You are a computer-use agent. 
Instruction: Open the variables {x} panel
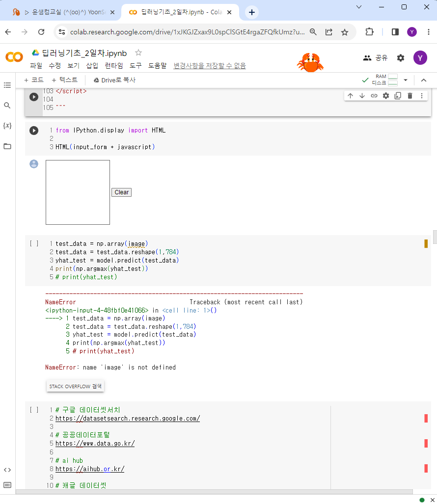point(7,126)
